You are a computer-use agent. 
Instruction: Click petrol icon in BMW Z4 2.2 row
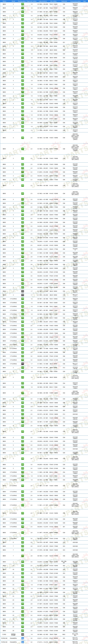(23, 623)
